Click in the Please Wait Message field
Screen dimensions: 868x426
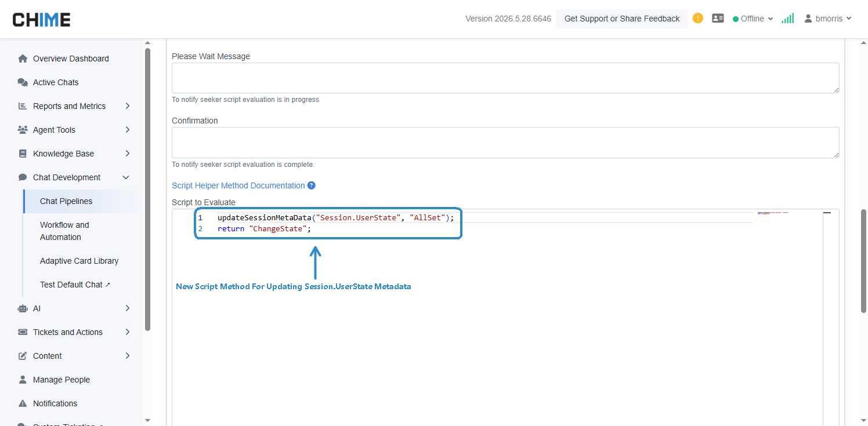(x=505, y=78)
